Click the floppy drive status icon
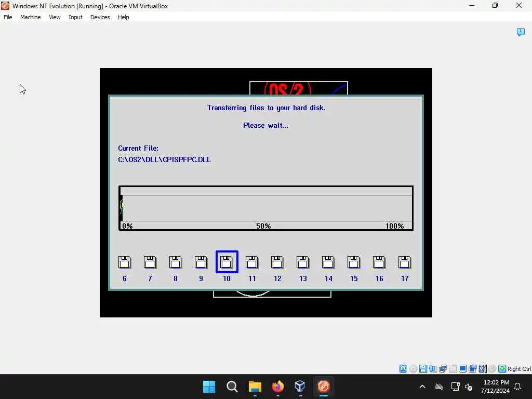This screenshot has height=399, width=532. (x=423, y=368)
